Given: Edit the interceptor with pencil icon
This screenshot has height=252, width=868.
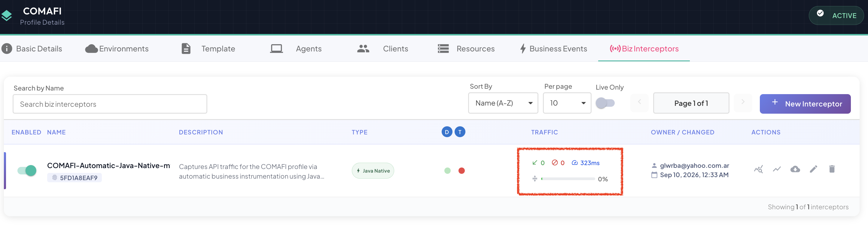Looking at the screenshot, I should click(x=813, y=169).
